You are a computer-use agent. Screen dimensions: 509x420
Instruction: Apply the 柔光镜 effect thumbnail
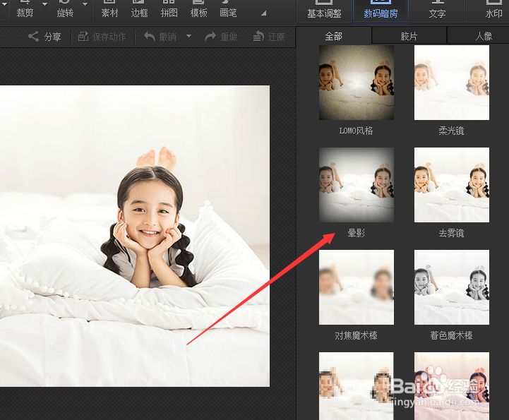tap(452, 83)
